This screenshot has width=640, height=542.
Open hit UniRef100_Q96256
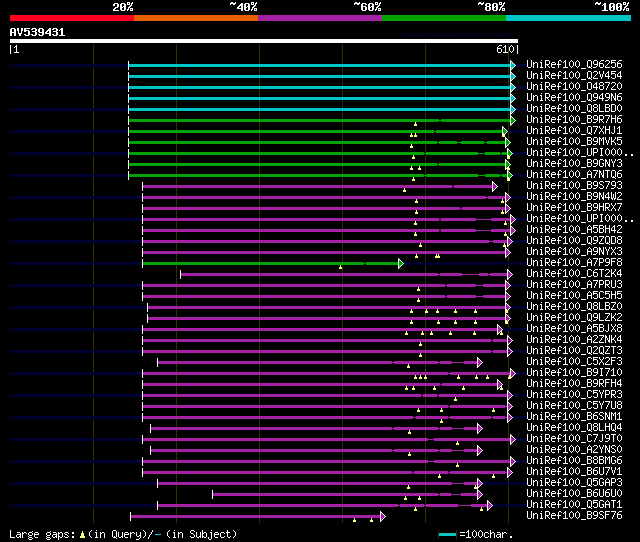click(574, 64)
